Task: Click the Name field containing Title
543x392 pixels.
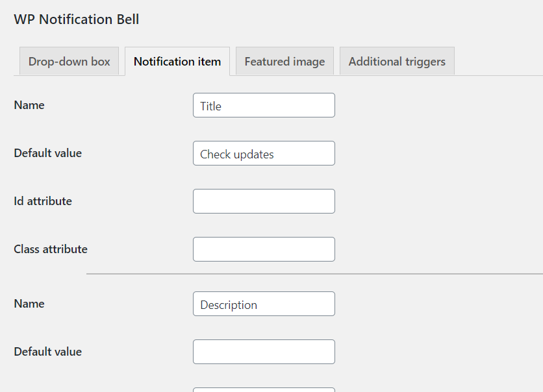Action: click(264, 105)
